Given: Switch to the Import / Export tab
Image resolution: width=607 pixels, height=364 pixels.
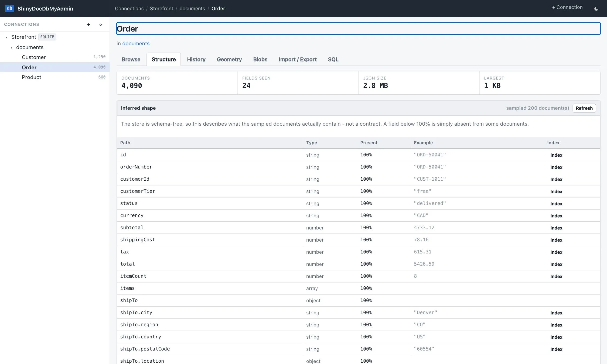Looking at the screenshot, I should (x=298, y=59).
